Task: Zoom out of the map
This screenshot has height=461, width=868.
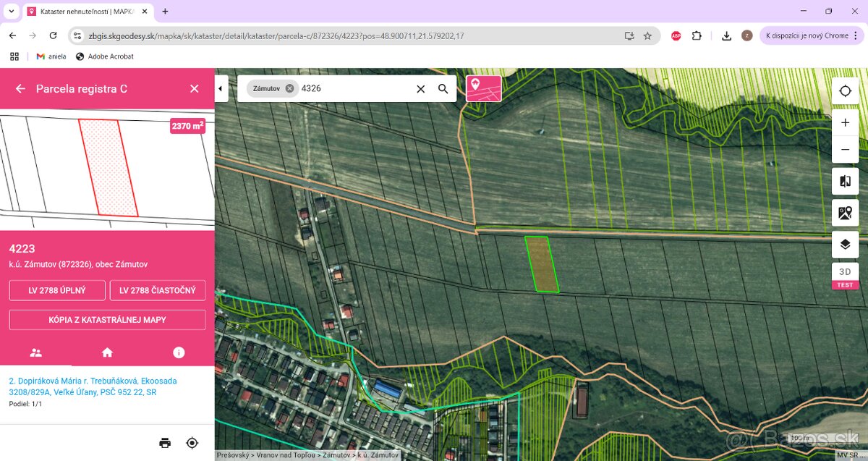Action: click(845, 150)
